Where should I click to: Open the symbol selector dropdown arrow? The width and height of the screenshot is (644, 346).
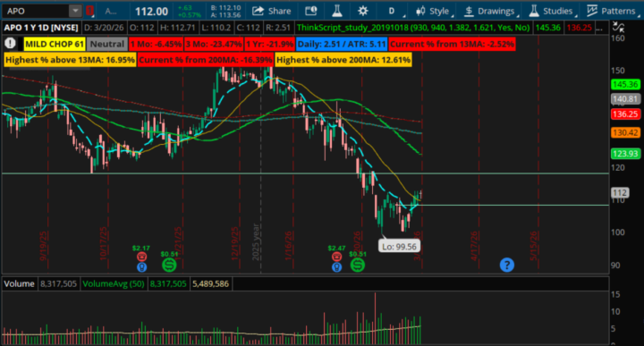(75, 11)
